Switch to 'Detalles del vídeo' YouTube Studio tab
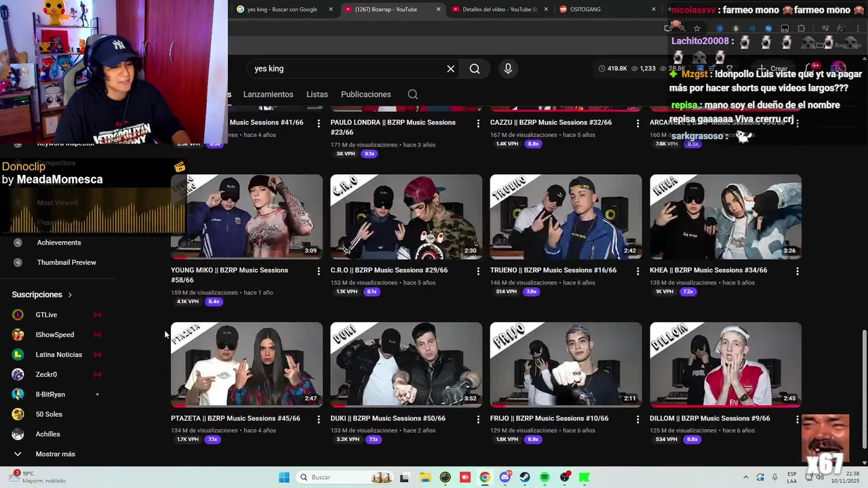 pos(500,9)
